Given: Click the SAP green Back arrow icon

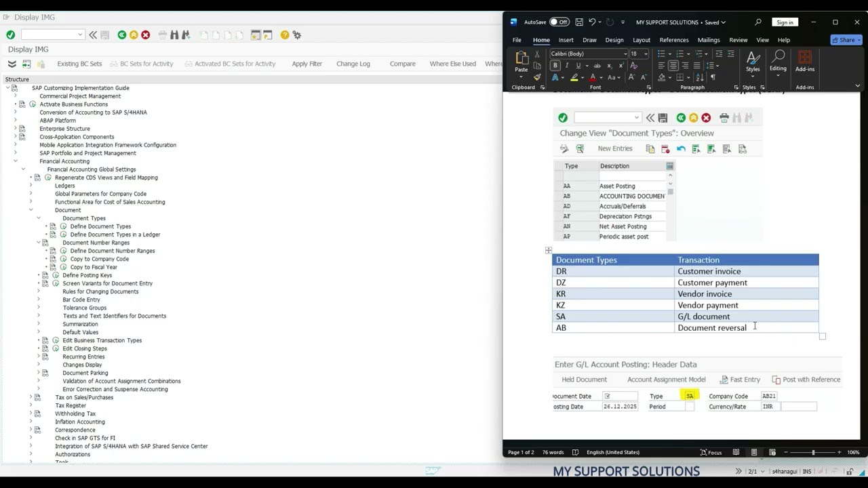Looking at the screenshot, I should point(122,35).
